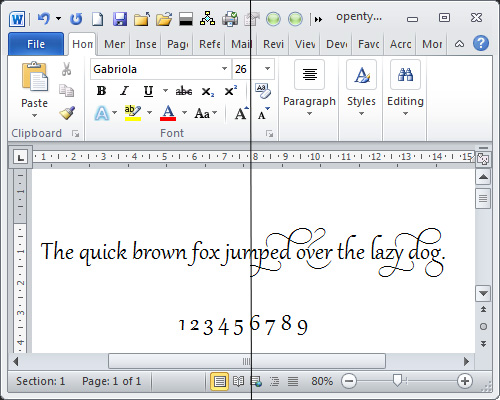This screenshot has height=400, width=500.
Task: Click the Paste clipboard icon
Action: click(x=35, y=77)
